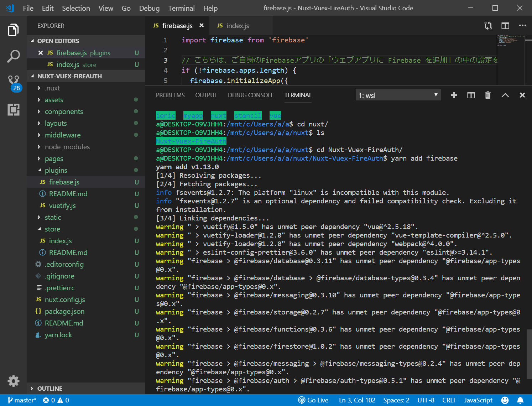Expand the components folder
Image resolution: width=532 pixels, height=406 pixels.
(86, 111)
